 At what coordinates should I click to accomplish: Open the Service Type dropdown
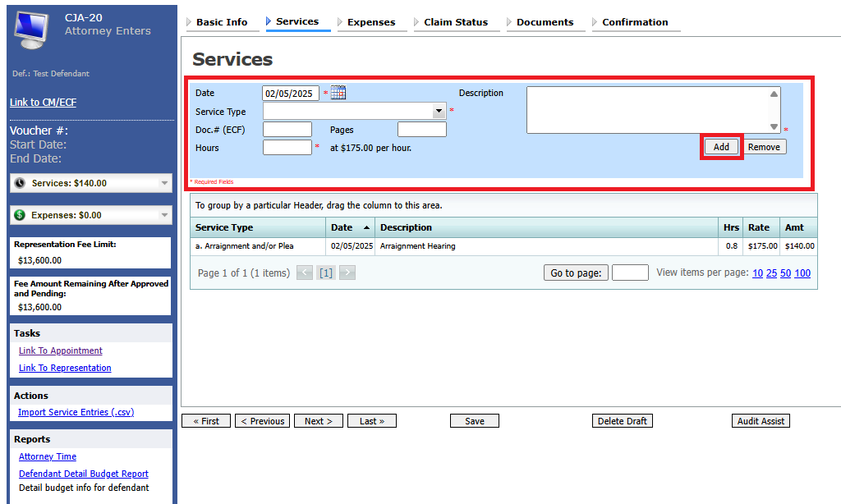click(439, 112)
